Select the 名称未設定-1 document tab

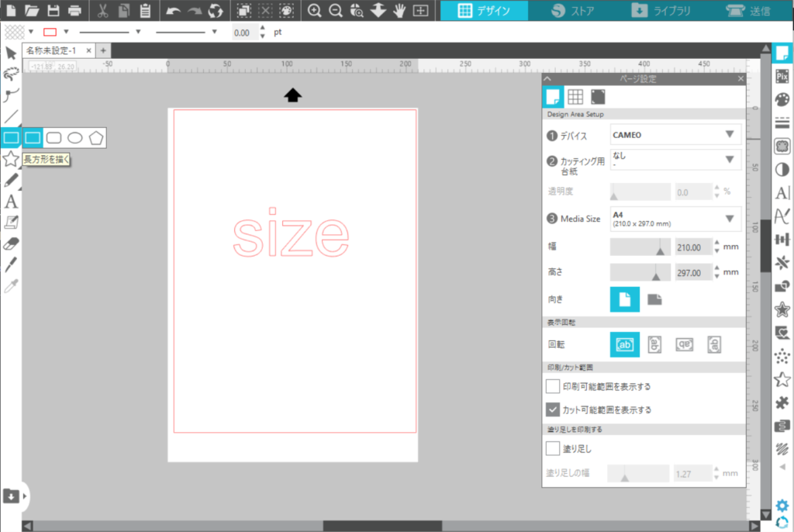[x=51, y=50]
